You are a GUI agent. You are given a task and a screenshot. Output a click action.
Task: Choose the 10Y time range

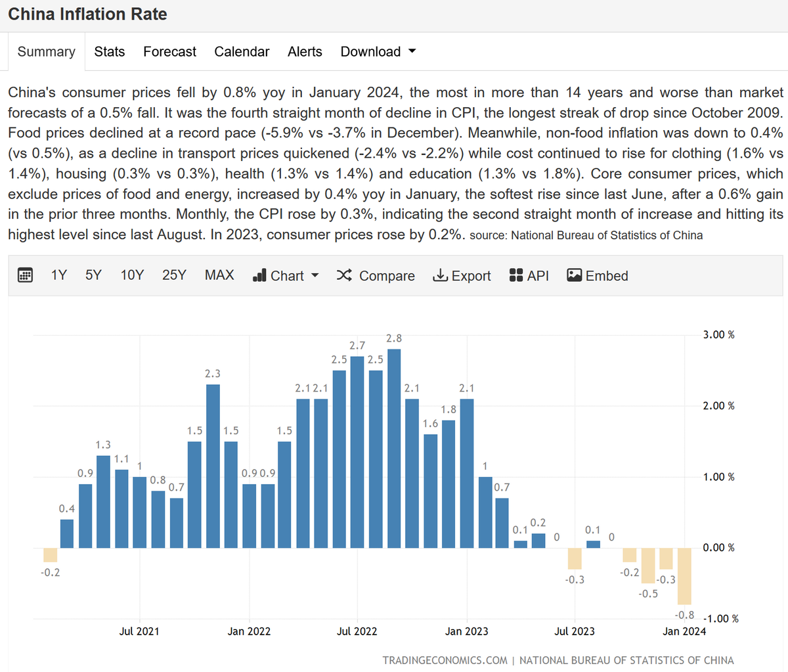[132, 275]
